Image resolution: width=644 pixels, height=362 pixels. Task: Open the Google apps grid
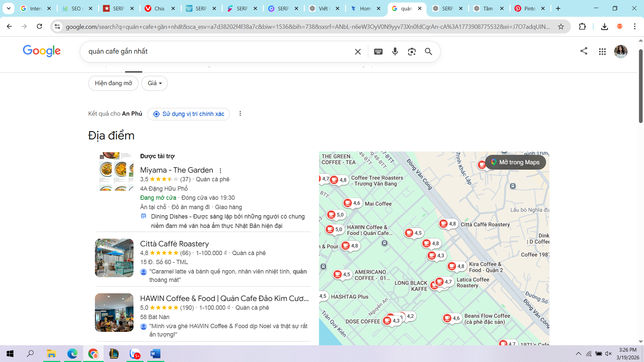tap(602, 51)
